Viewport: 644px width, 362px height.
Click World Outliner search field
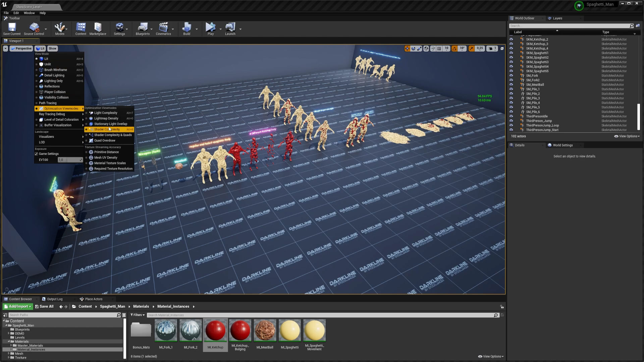click(572, 26)
